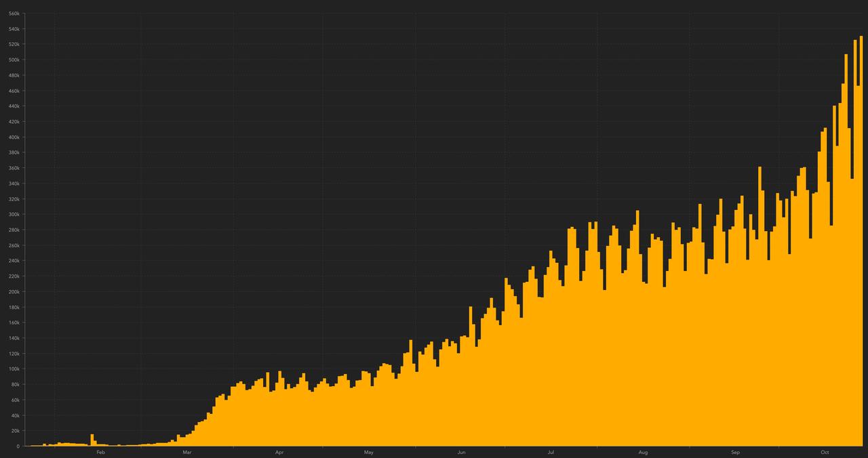The height and width of the screenshot is (458, 868).
Task: Pick the '180k' y-axis tick label
Action: coord(14,307)
